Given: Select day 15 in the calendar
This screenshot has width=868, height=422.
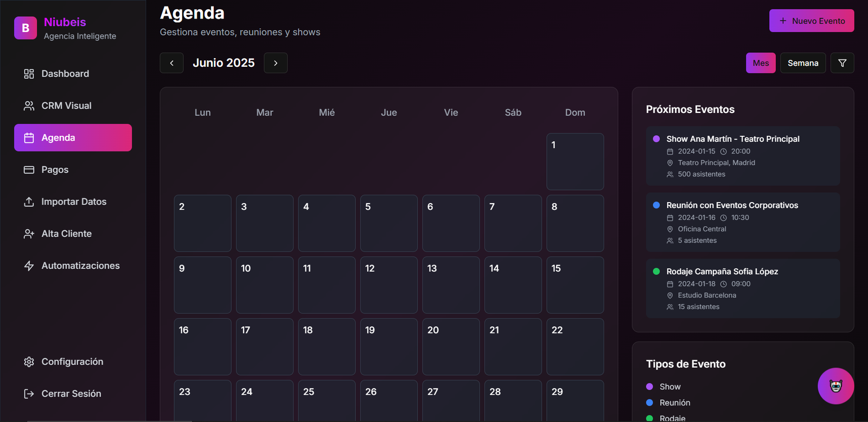Looking at the screenshot, I should pyautogui.click(x=575, y=285).
